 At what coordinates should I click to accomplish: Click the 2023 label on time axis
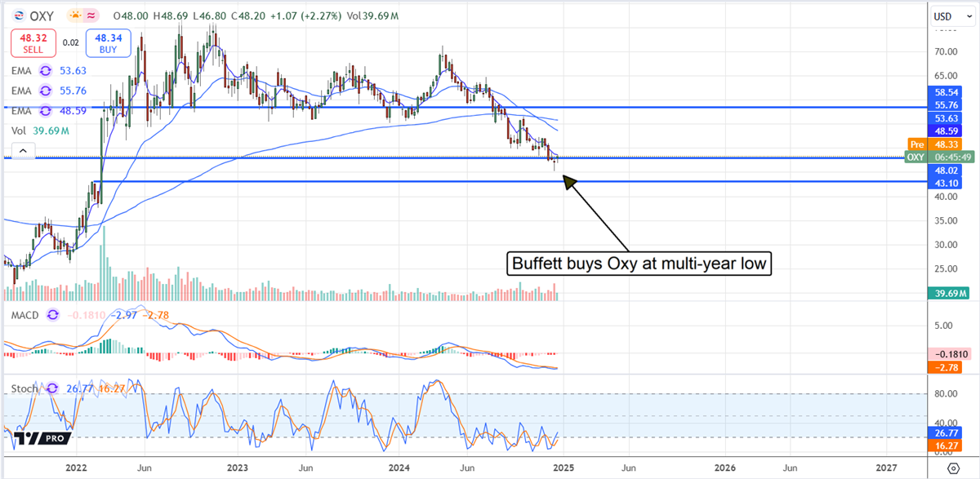click(237, 468)
